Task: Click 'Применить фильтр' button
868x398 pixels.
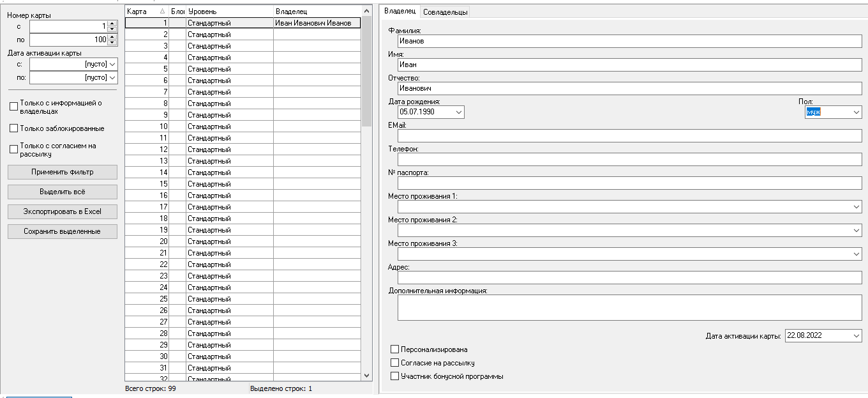Action: tap(63, 172)
